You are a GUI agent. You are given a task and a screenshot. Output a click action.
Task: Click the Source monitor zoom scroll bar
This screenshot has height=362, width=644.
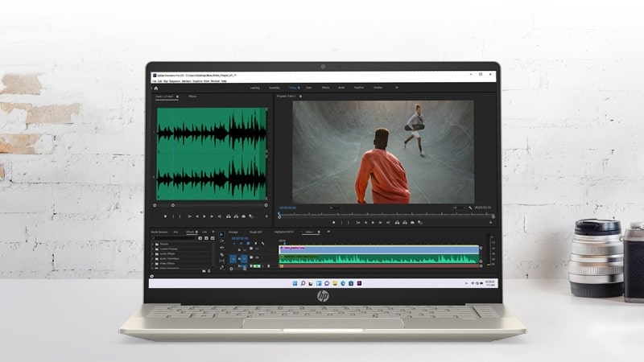[x=210, y=205]
